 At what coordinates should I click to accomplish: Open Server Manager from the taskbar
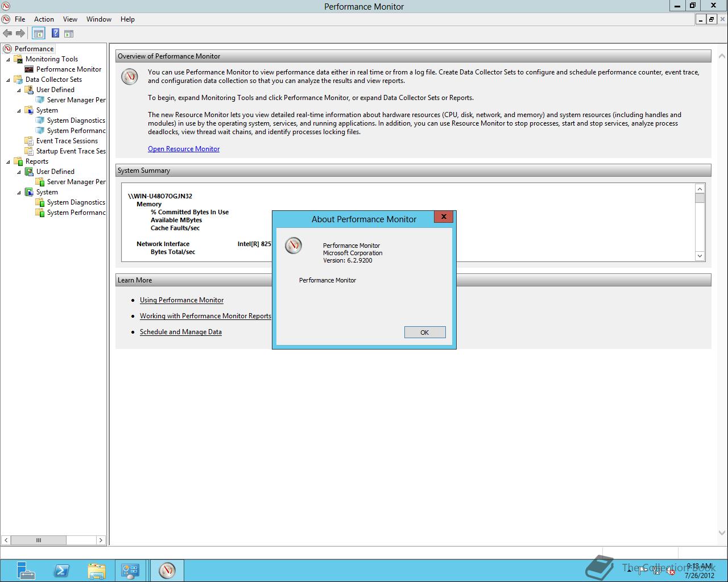[x=26, y=570]
